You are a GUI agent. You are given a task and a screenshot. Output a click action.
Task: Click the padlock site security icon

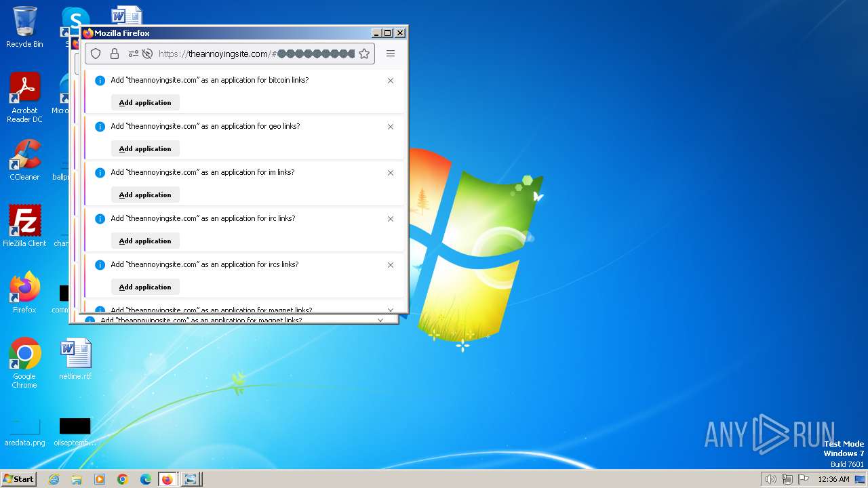pyautogui.click(x=114, y=54)
